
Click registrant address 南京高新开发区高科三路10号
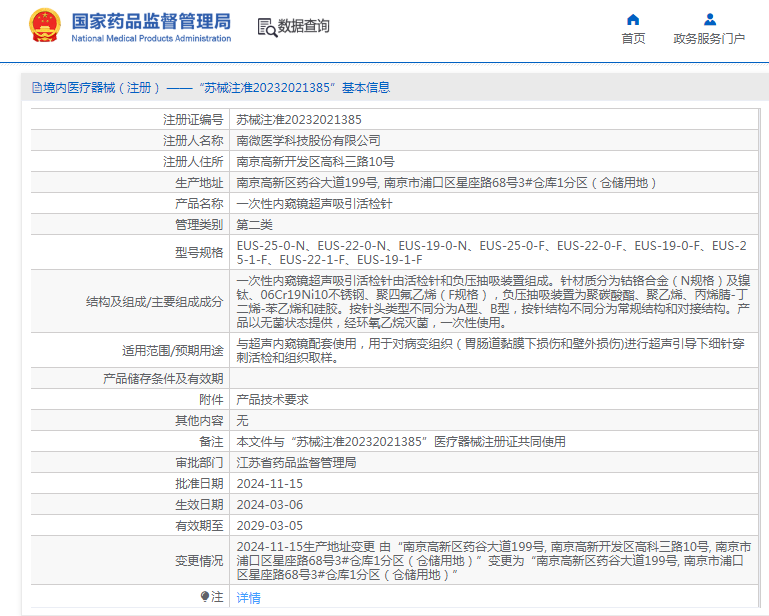point(315,162)
